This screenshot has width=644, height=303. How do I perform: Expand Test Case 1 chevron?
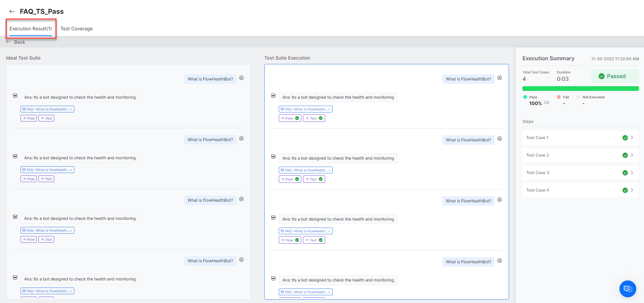[x=632, y=138]
